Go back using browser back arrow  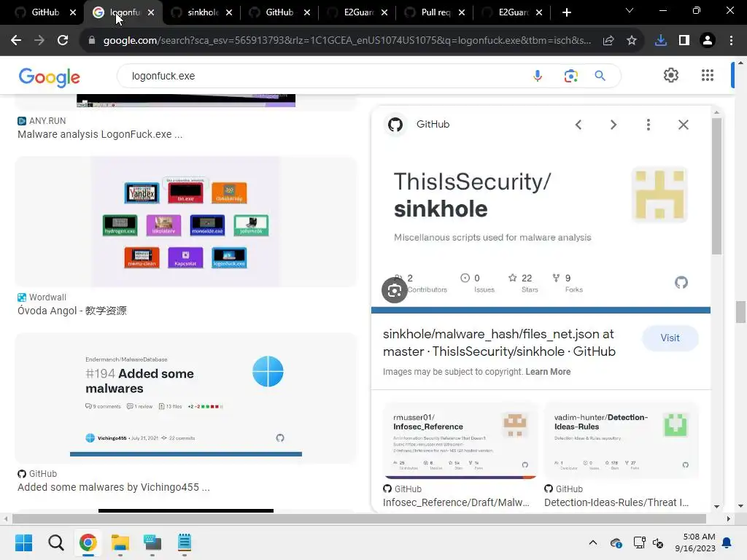pyautogui.click(x=16, y=41)
